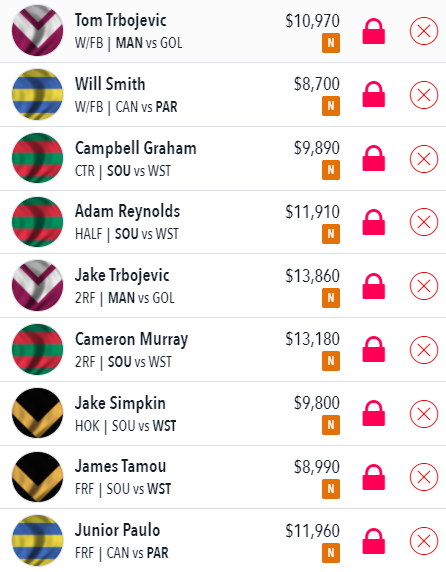Click the Manly jersey avatar for Jake Trbojevic

37,286
